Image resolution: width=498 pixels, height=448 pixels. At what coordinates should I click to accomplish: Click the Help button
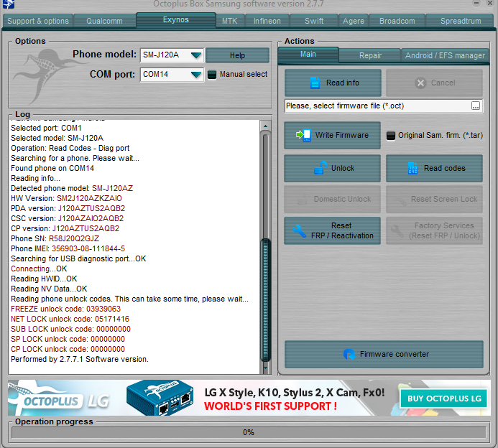(x=237, y=55)
